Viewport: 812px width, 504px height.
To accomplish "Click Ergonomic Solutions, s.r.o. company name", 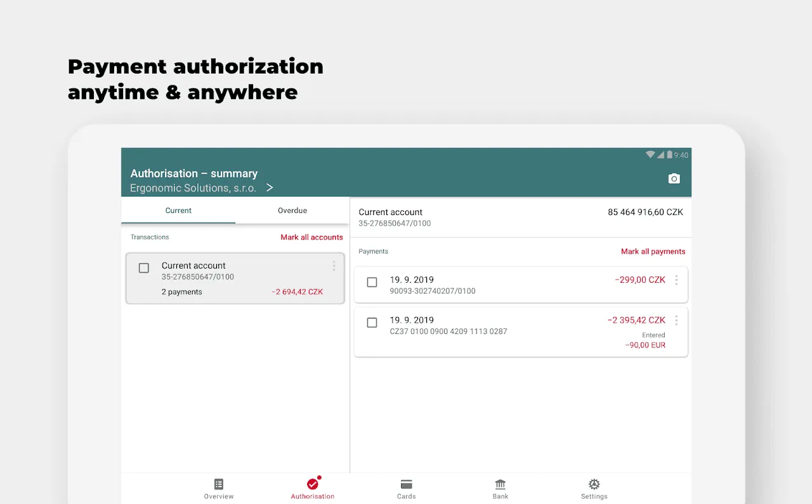I will (x=193, y=188).
